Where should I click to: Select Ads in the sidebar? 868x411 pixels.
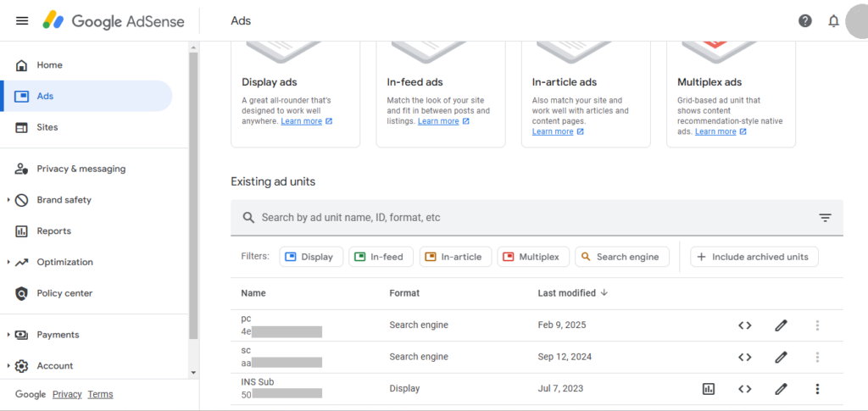pos(86,97)
